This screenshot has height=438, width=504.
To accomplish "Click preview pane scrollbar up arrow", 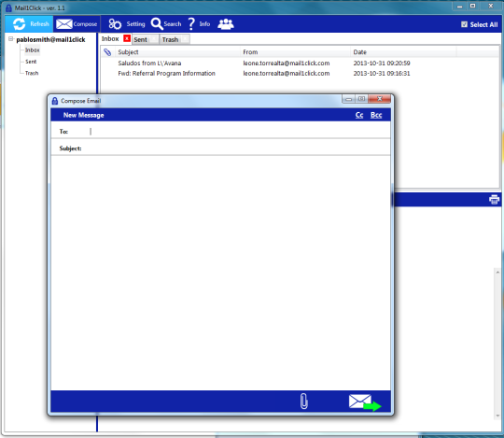I will tap(497, 272).
